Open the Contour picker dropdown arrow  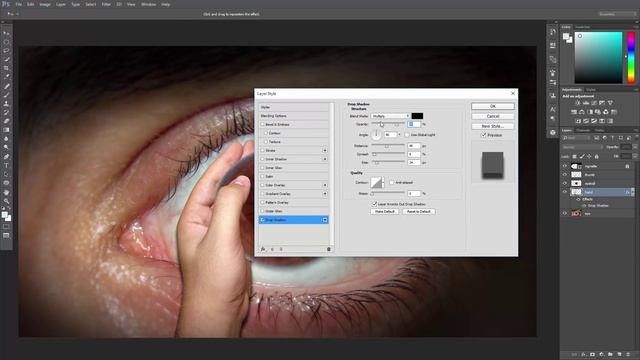point(383,182)
